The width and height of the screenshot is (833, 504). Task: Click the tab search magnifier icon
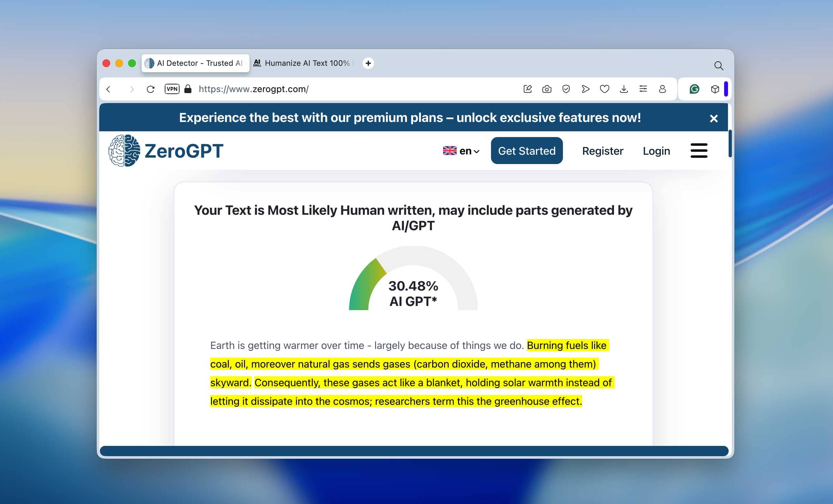(718, 65)
